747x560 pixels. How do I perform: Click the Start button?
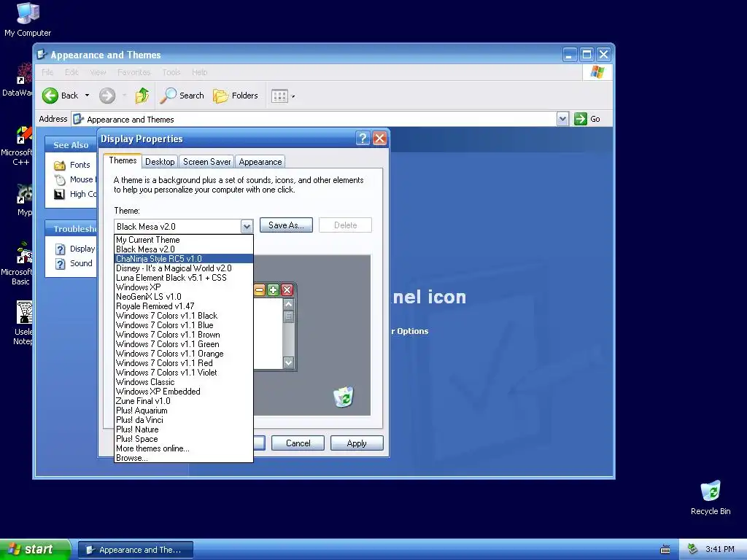(x=35, y=549)
